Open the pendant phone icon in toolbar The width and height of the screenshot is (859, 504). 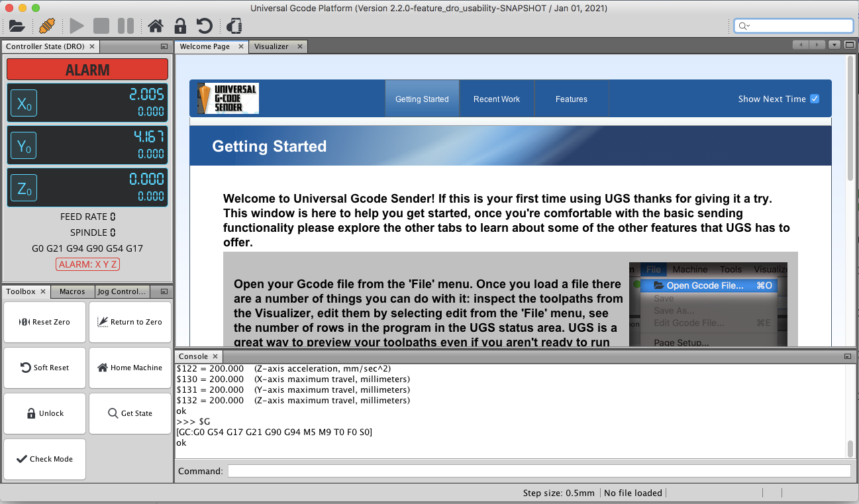[234, 26]
